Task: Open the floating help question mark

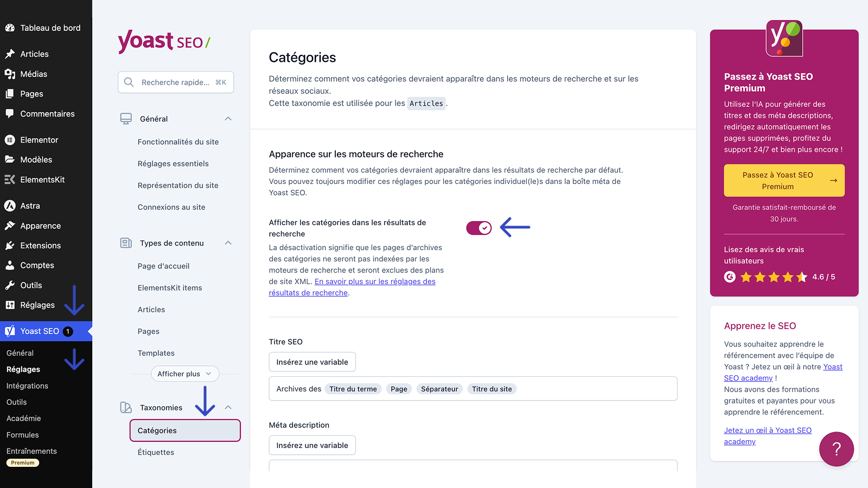Action: 836,449
